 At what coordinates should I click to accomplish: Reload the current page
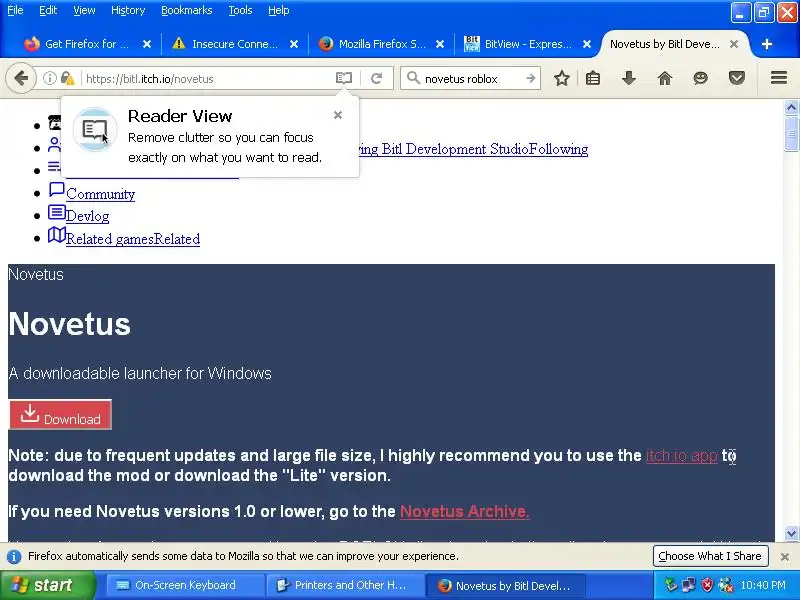click(x=377, y=79)
